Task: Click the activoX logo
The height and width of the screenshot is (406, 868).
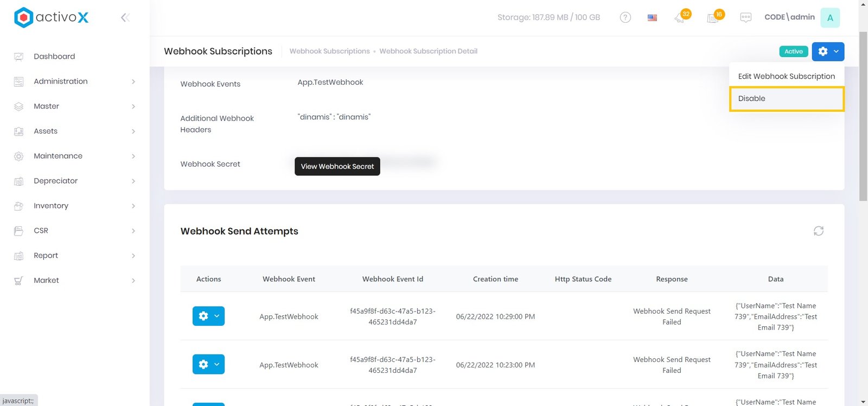Action: (x=52, y=17)
